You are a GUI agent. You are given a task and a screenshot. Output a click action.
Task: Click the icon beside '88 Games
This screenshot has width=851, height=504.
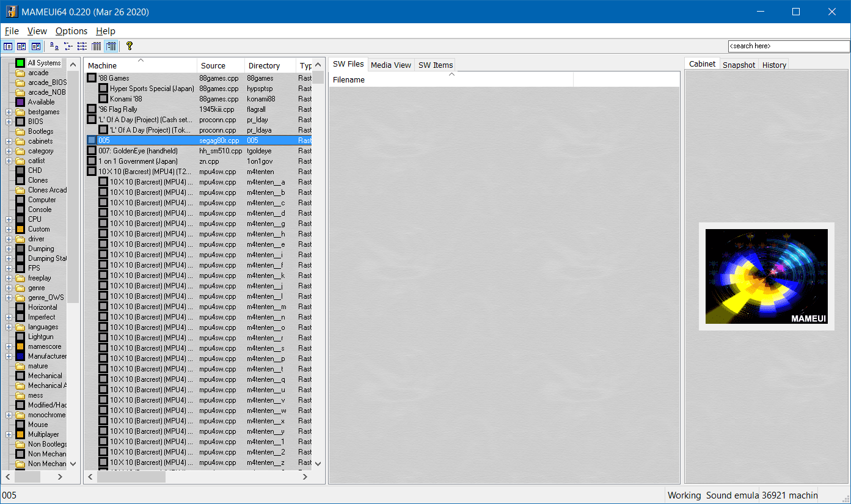[x=92, y=78]
